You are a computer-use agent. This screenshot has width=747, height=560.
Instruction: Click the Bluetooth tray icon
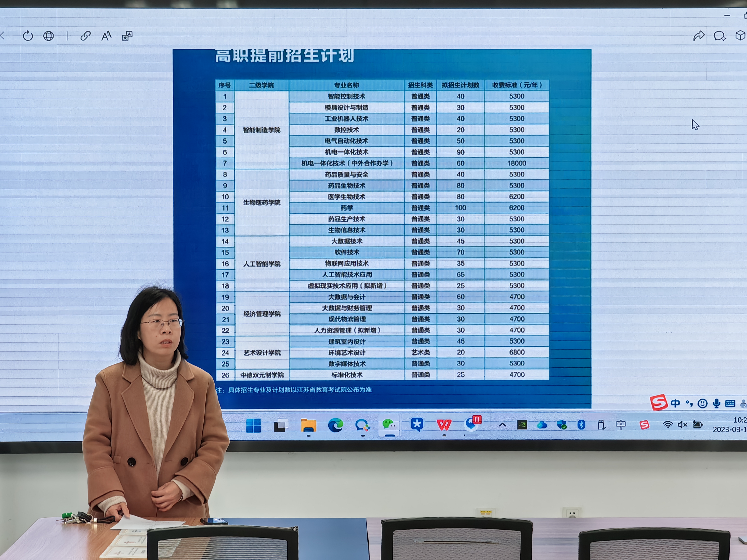(581, 425)
